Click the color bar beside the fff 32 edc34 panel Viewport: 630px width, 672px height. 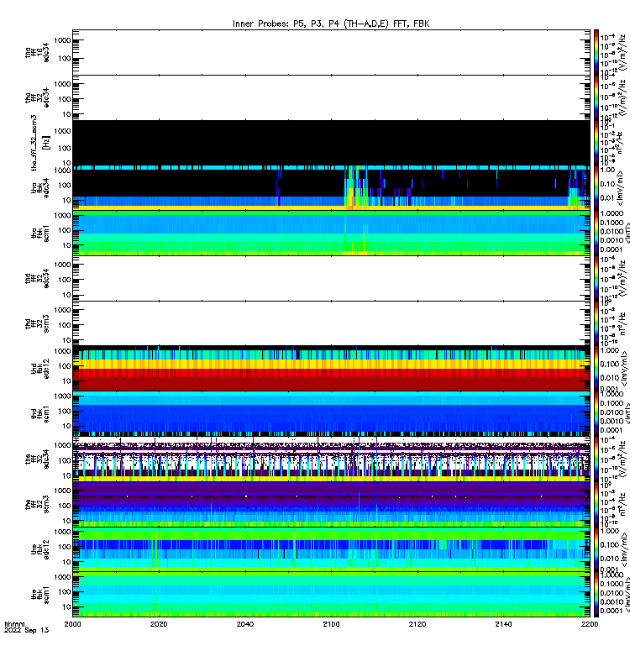[596, 459]
